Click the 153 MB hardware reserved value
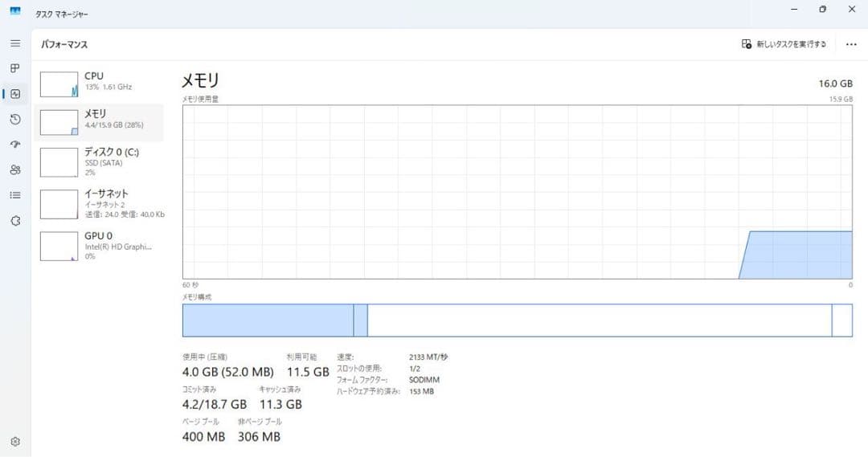This screenshot has height=457, width=868. point(421,391)
